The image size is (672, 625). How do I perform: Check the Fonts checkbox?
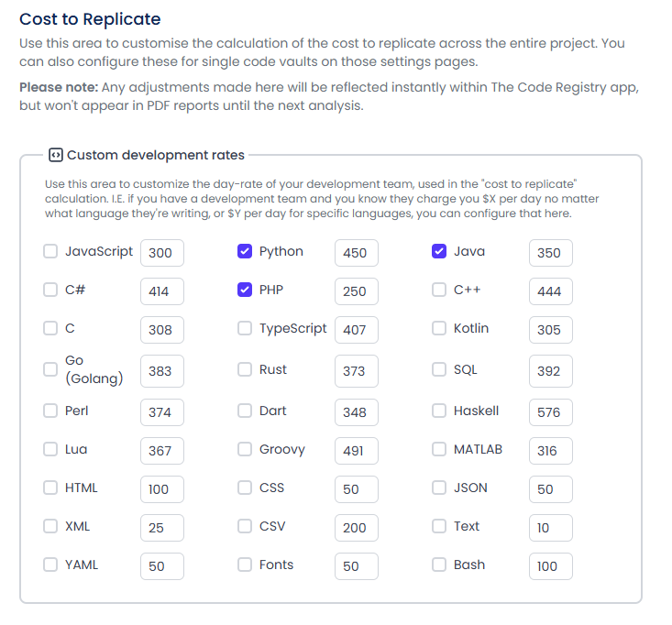point(245,565)
